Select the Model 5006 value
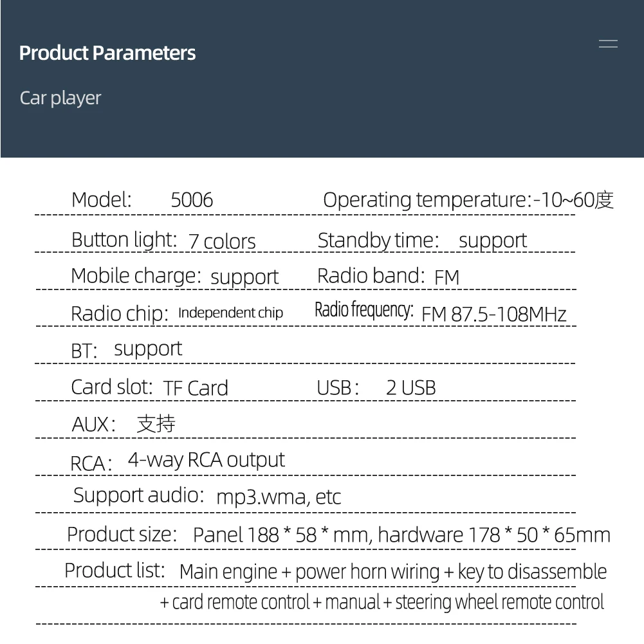Image resolution: width=644 pixels, height=644 pixels. pyautogui.click(x=192, y=200)
